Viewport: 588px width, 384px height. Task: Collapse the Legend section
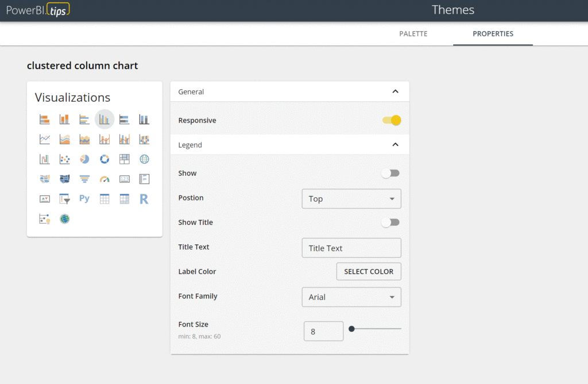395,144
